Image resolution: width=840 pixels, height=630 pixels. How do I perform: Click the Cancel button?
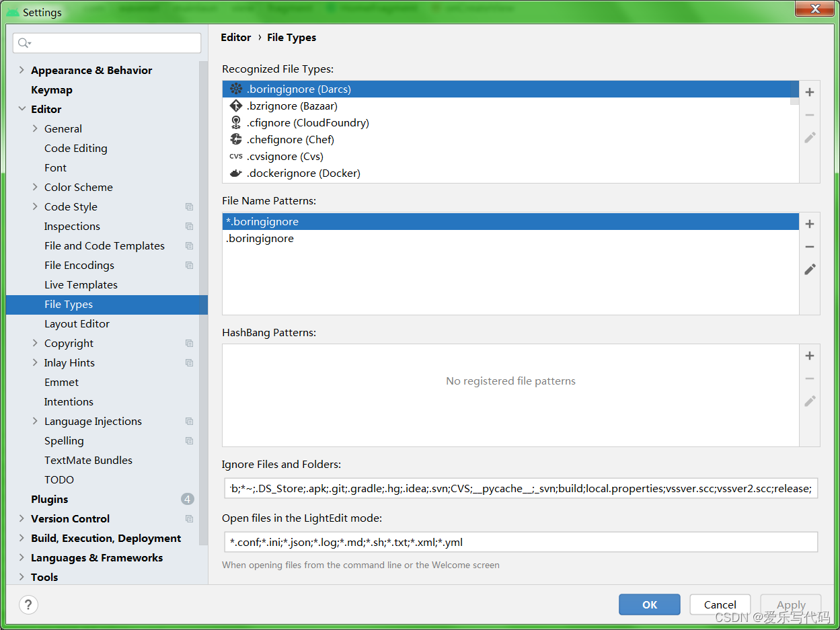point(720,604)
